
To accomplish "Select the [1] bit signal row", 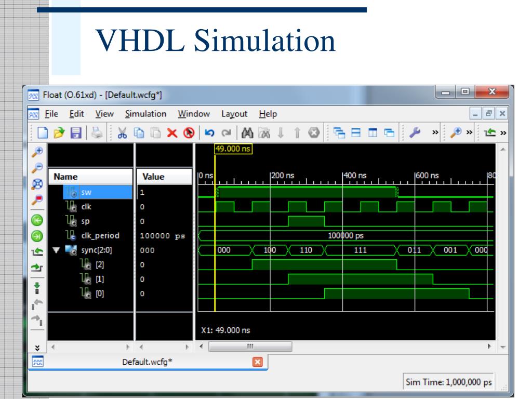I will click(x=90, y=279).
